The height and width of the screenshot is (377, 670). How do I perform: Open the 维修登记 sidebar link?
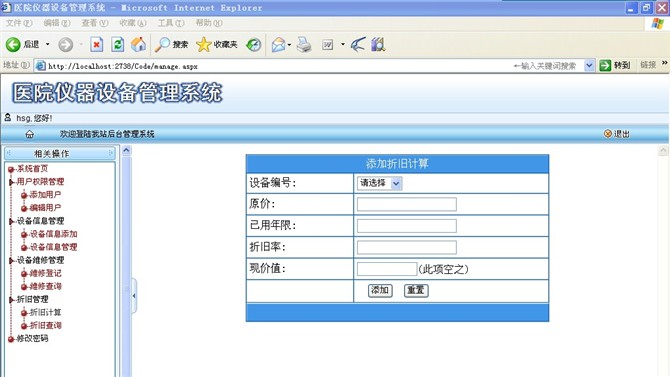pos(45,273)
